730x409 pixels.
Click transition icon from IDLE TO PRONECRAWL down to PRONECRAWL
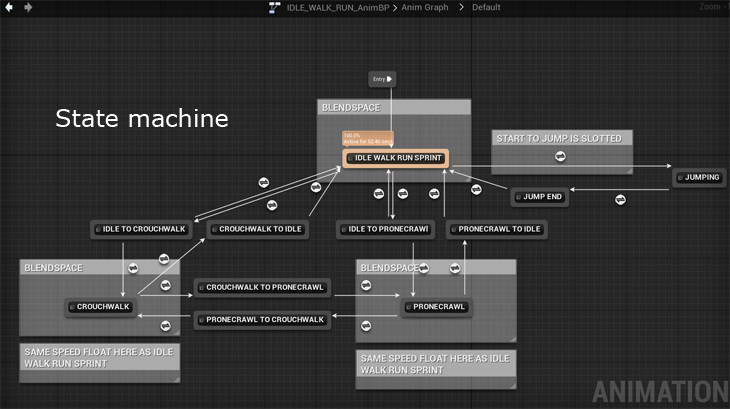tap(424, 268)
